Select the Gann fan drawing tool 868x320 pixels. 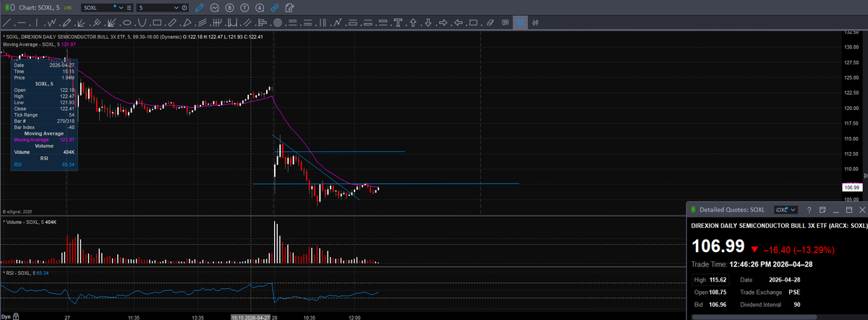point(110,22)
